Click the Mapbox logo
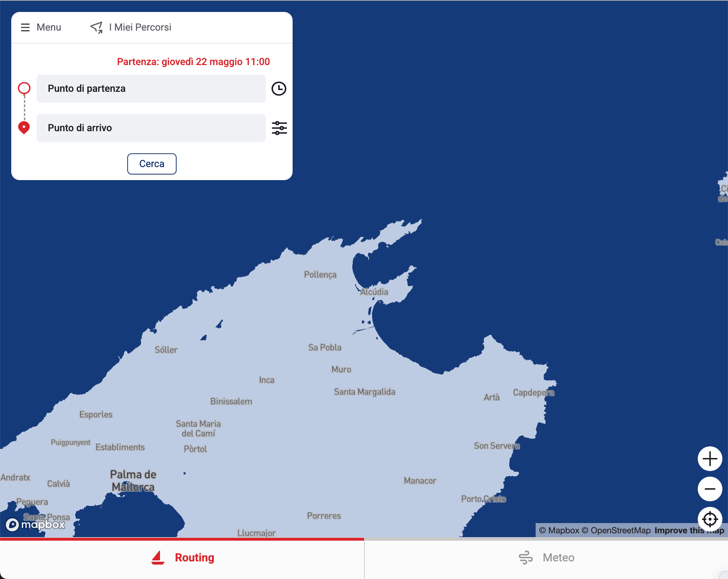This screenshot has width=728, height=579. [36, 524]
